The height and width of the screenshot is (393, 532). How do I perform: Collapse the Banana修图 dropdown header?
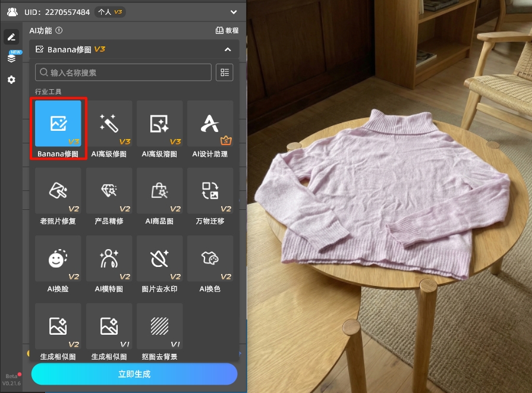pyautogui.click(x=228, y=49)
